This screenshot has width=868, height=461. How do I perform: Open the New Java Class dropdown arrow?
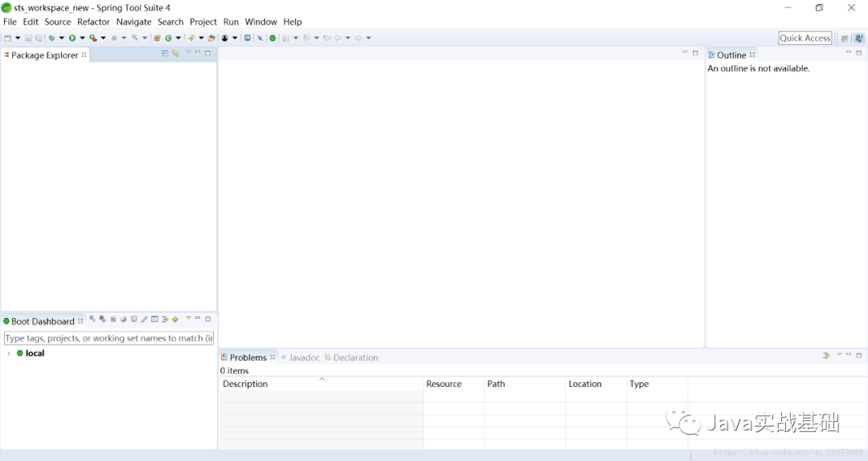[178, 39]
